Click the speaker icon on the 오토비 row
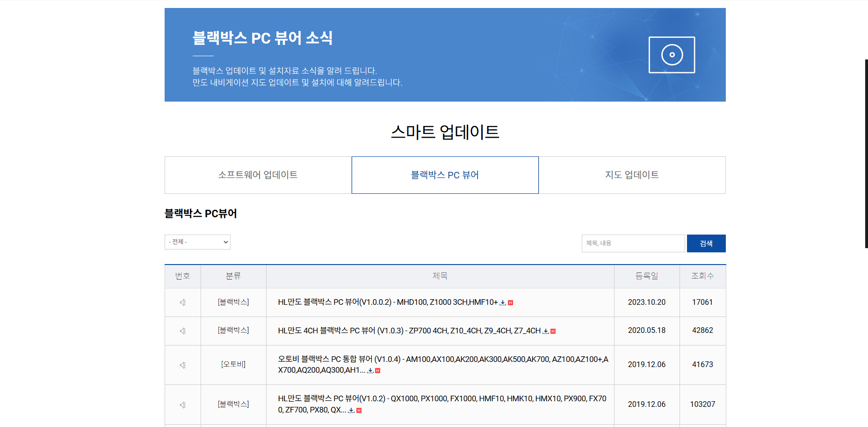This screenshot has width=868, height=427. [182, 365]
